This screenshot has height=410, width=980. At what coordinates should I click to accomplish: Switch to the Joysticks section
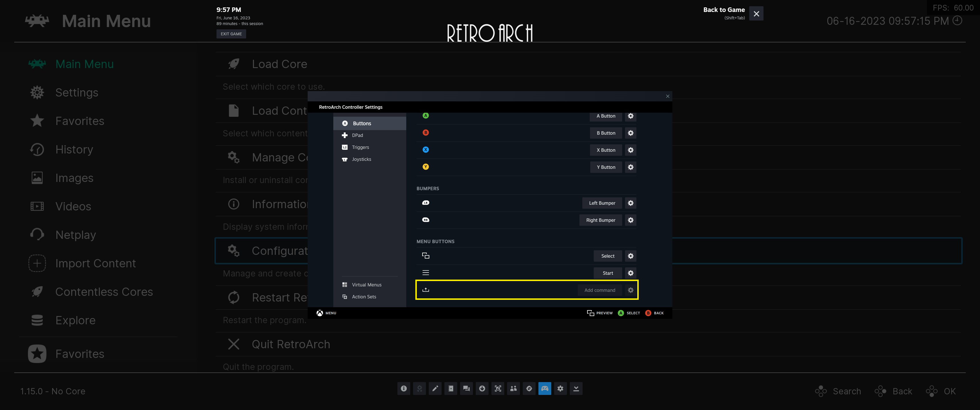tap(361, 159)
